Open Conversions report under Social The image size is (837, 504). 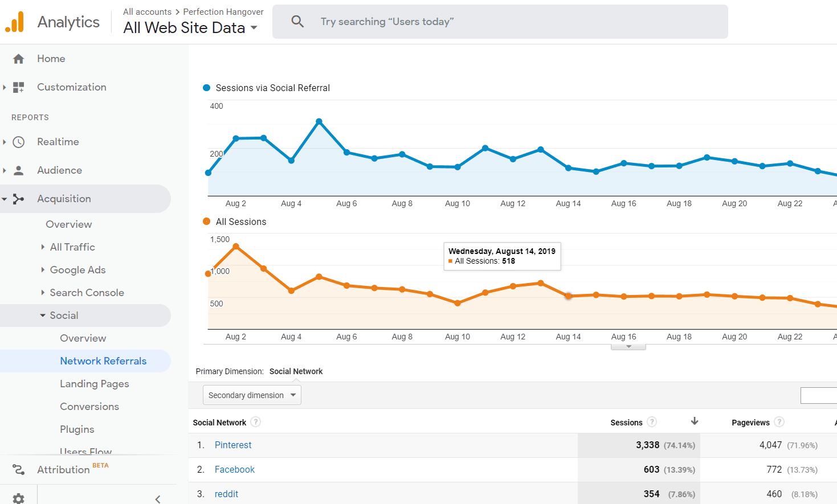(89, 407)
